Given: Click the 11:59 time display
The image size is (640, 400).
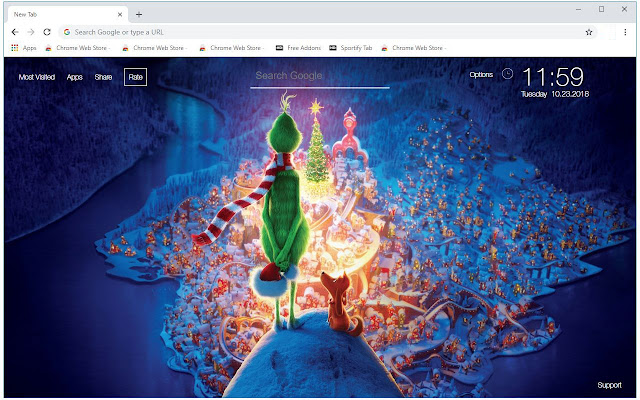Looking at the screenshot, I should point(553,77).
